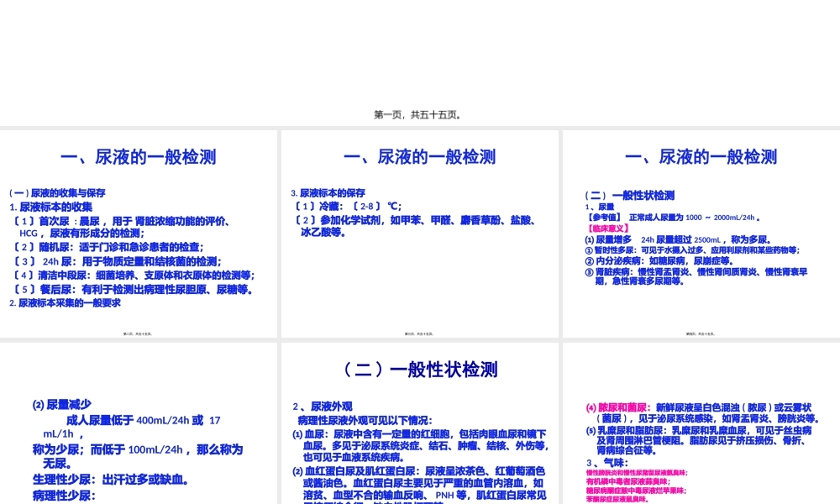The height and width of the screenshot is (504, 840).
Task: Click the title （二）一般性状检测
Action: click(x=417, y=370)
